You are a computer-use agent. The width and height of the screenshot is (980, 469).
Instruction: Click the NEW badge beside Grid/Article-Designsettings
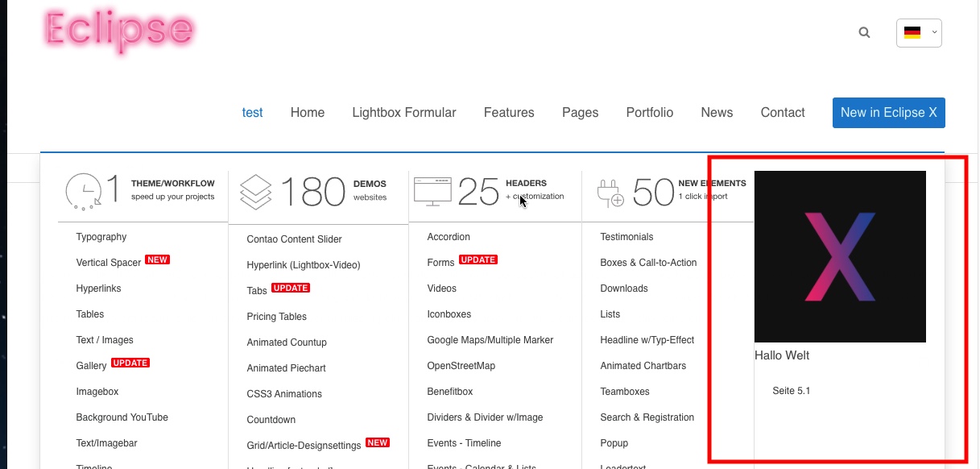click(x=378, y=443)
